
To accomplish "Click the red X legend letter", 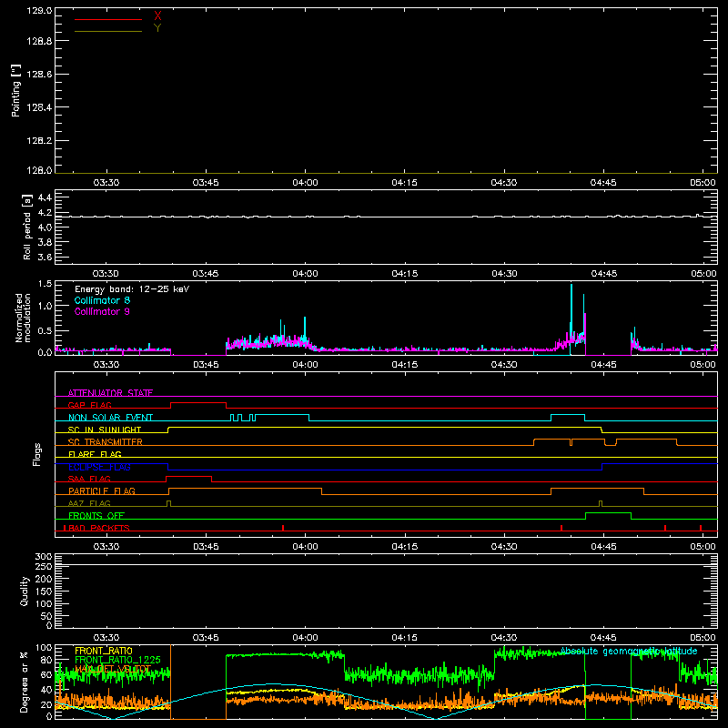I will click(x=157, y=16).
